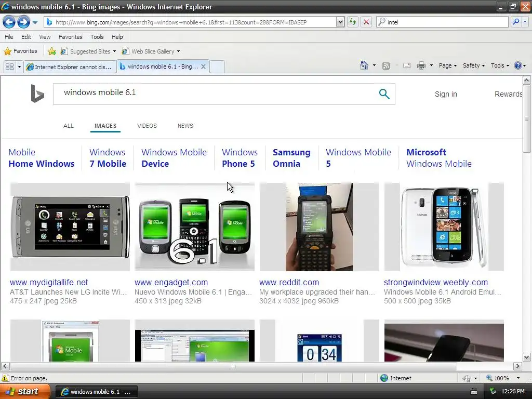Open the blue Help question mark icon
Viewport: 532px width, 399px height.
[518, 65]
